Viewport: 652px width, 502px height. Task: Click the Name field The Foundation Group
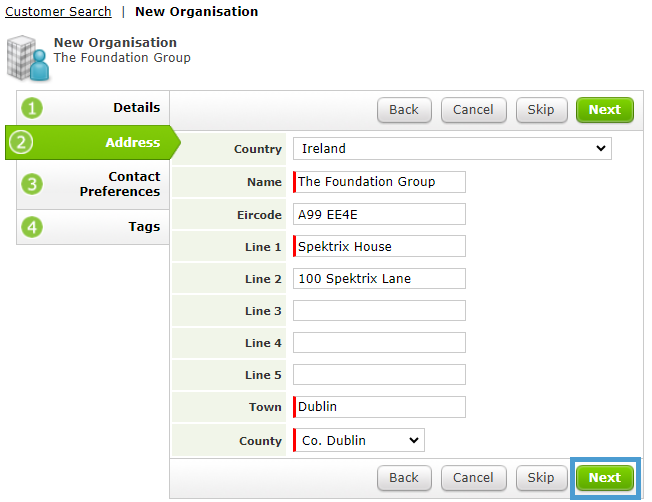coord(379,182)
